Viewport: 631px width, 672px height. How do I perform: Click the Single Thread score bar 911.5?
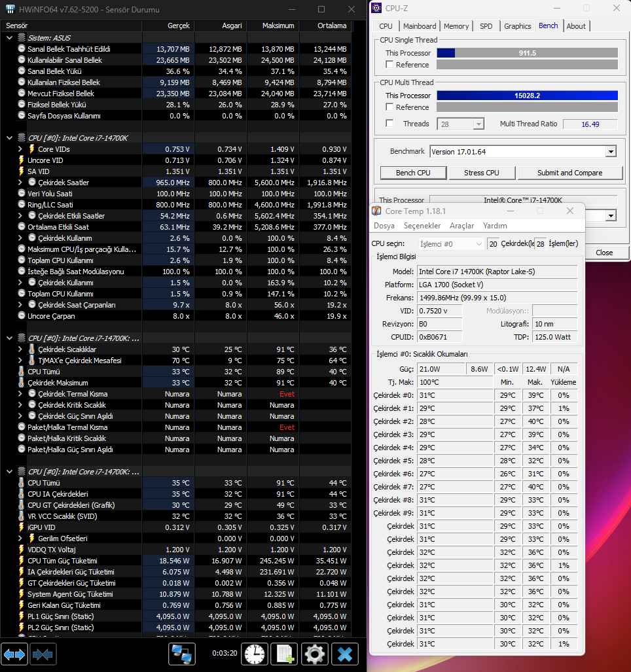528,53
